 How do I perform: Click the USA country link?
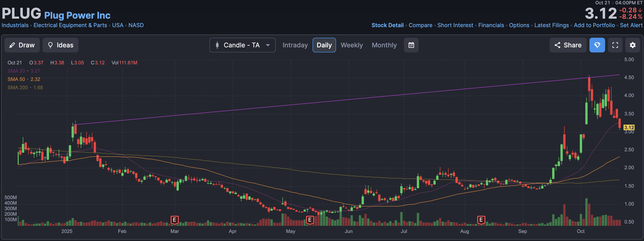click(118, 25)
